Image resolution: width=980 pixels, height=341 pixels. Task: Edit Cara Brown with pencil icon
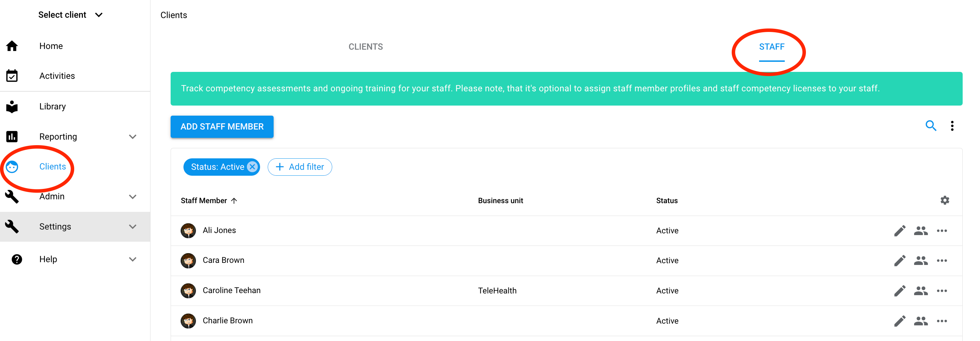tap(899, 260)
